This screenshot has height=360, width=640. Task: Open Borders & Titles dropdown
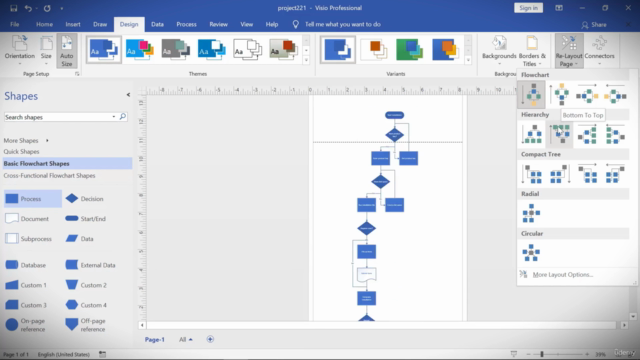click(x=532, y=51)
